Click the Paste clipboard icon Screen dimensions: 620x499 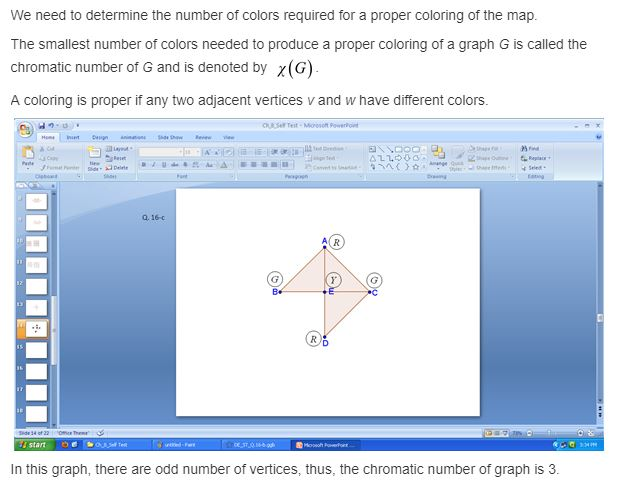coord(28,152)
